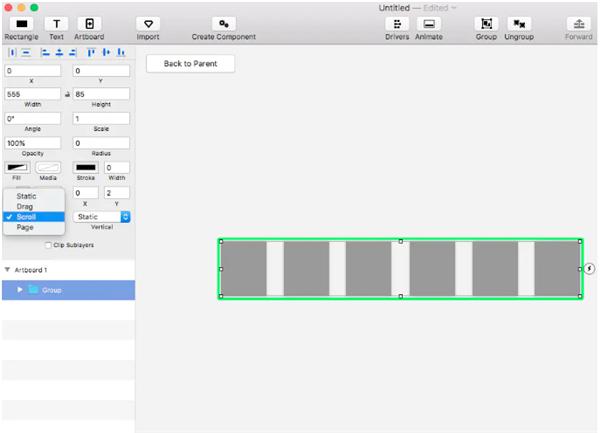This screenshot has width=600, height=433.
Task: Open the Vertical interaction Static dropdown
Action: click(x=102, y=217)
